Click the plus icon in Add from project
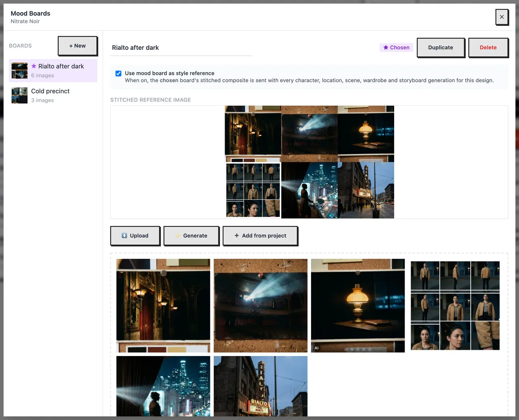Viewport: 519px width, 420px height. click(237, 235)
